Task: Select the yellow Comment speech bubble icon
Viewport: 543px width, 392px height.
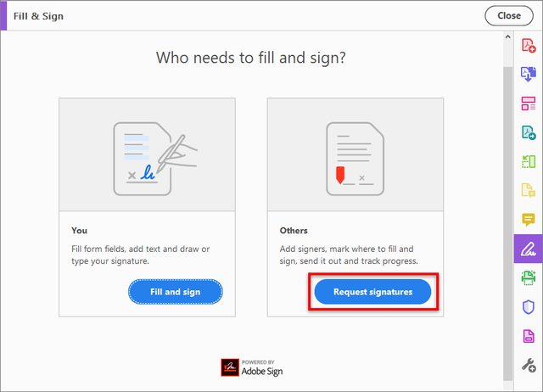Action: (529, 220)
